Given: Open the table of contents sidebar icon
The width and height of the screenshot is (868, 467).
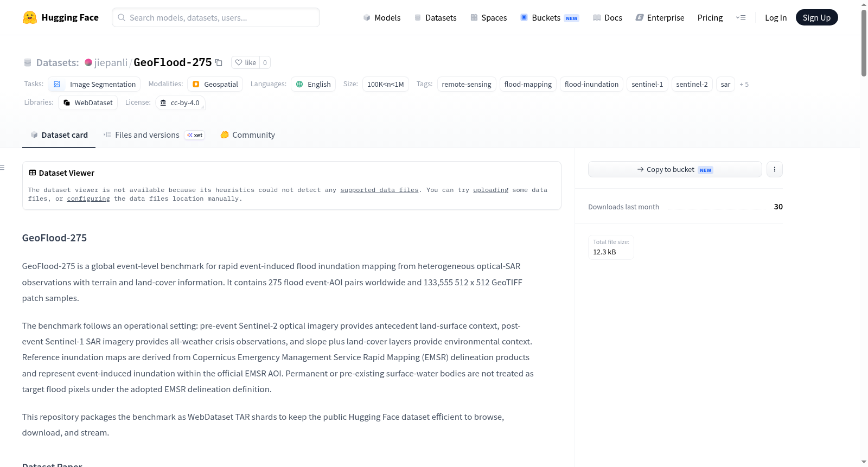Looking at the screenshot, I should point(2,168).
